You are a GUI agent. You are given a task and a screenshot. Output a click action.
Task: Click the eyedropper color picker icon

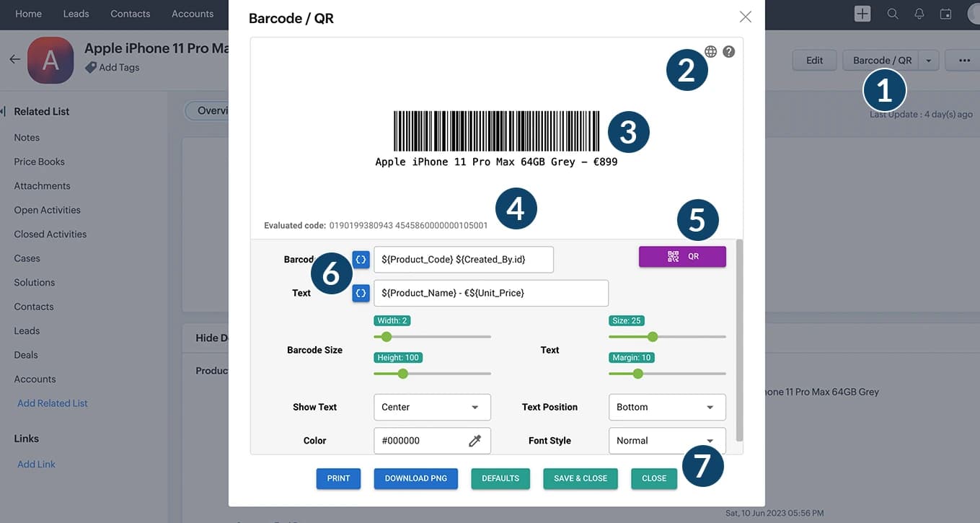click(474, 441)
